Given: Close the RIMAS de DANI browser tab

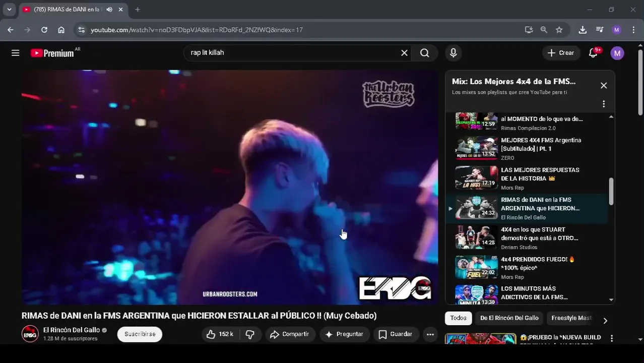Looking at the screenshot, I should click(121, 10).
